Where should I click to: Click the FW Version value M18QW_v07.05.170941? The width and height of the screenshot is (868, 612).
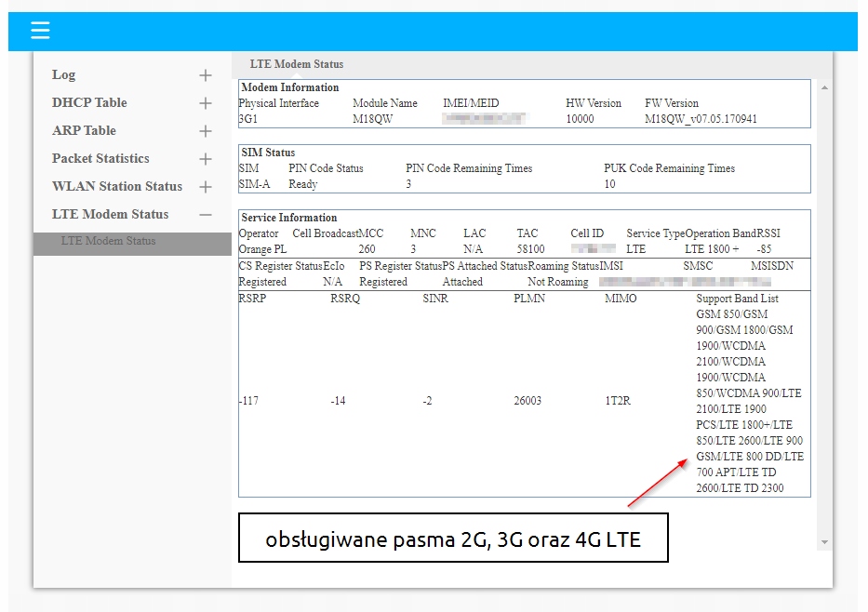[701, 119]
